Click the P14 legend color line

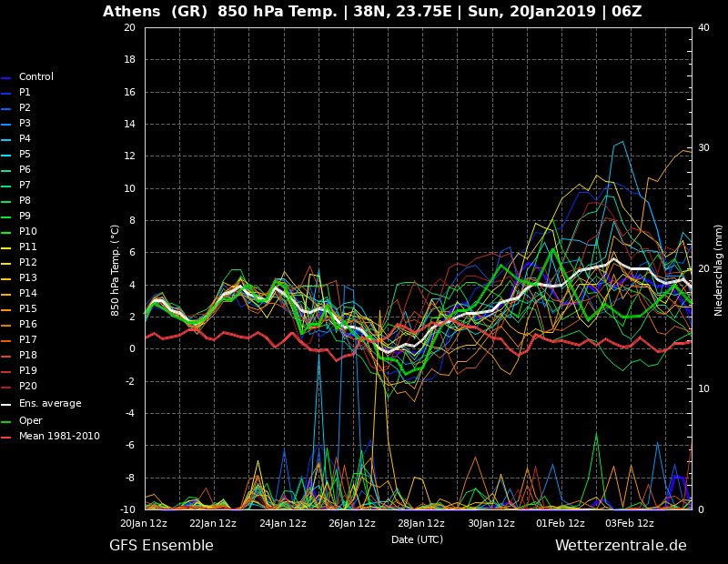pos(5,295)
